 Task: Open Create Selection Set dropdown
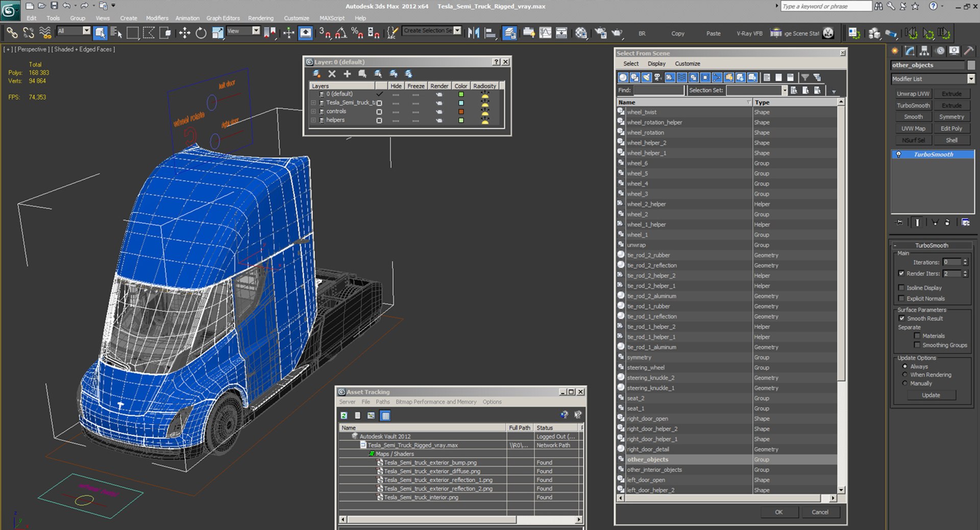pyautogui.click(x=457, y=31)
